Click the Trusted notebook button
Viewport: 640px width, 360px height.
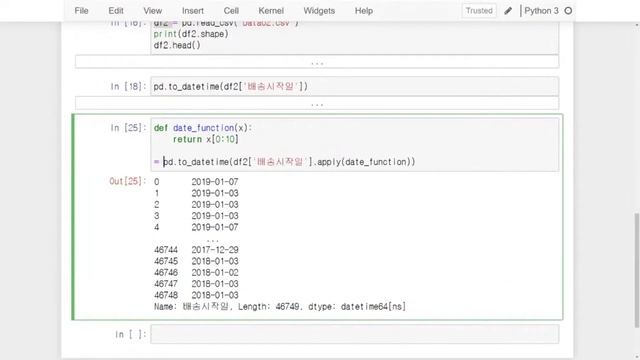tap(479, 11)
